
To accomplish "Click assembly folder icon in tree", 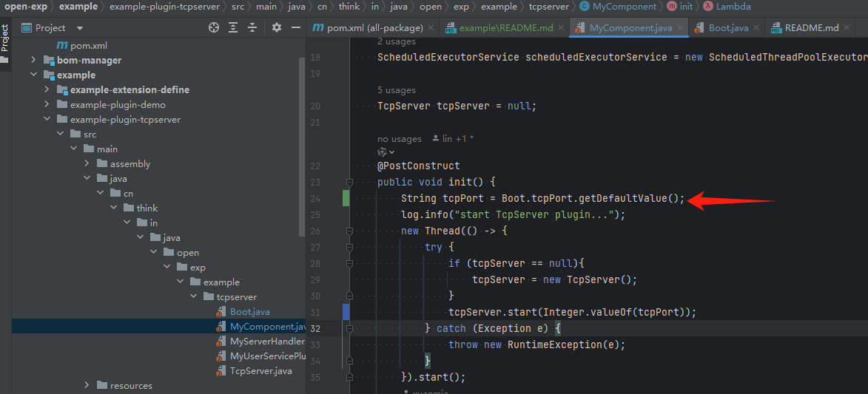I will (x=101, y=164).
